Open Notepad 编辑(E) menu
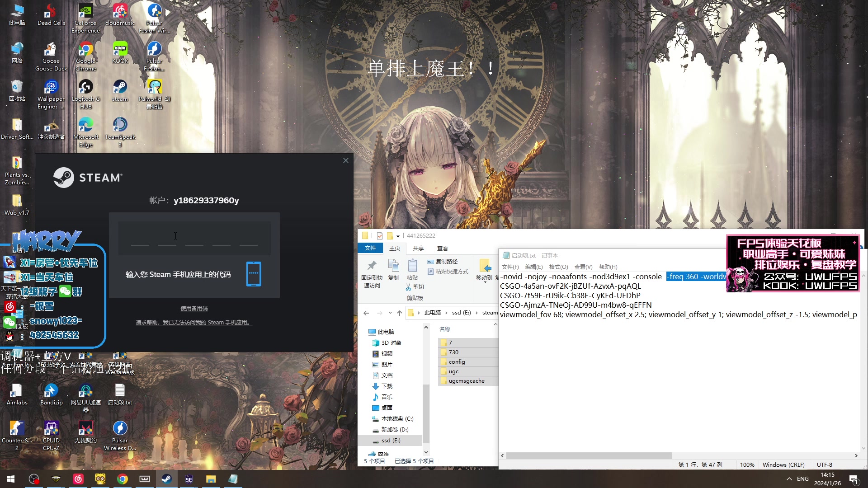 (534, 267)
